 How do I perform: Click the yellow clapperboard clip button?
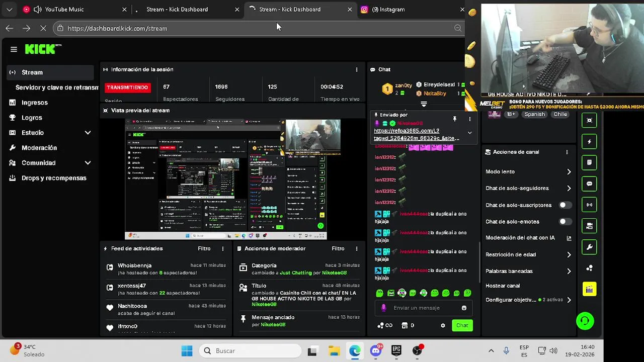tap(590, 289)
